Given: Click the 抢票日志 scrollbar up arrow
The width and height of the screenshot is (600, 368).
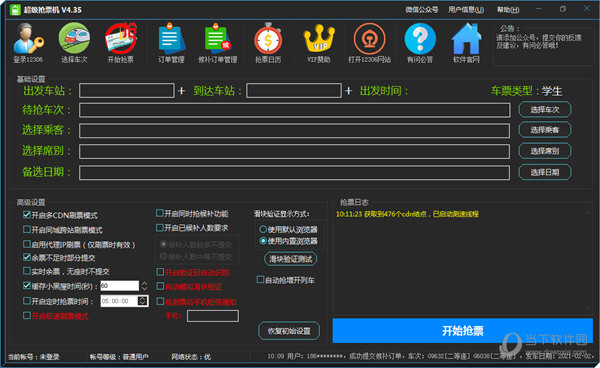Looking at the screenshot, I should coord(588,212).
